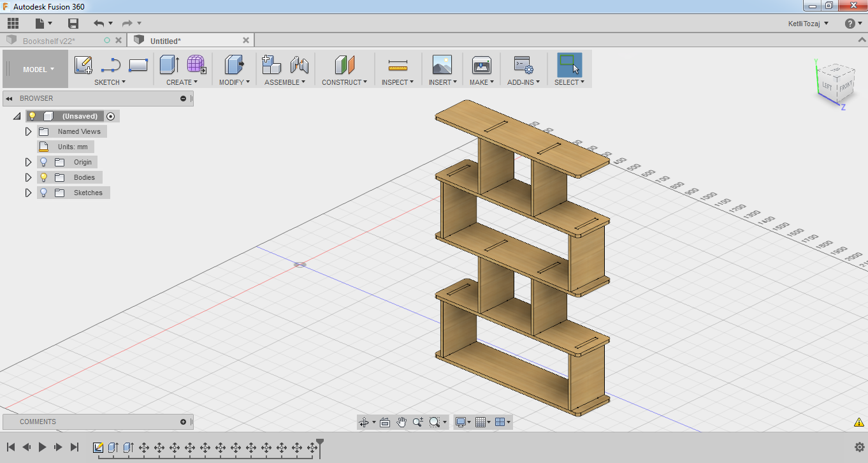Toggle the Origin folder light bulb
This screenshot has width=868, height=463.
click(x=43, y=162)
